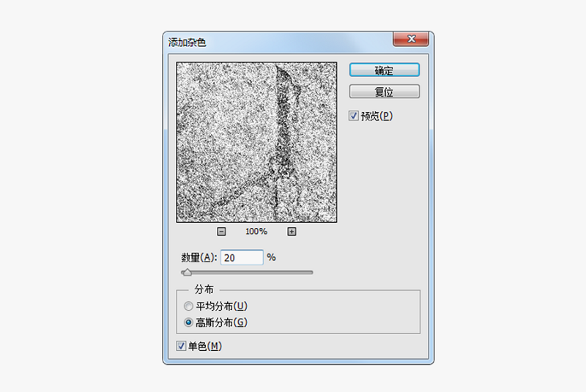Toggle the 预览 preview checkbox
Screen dimensions: 586x392
[x=354, y=116]
